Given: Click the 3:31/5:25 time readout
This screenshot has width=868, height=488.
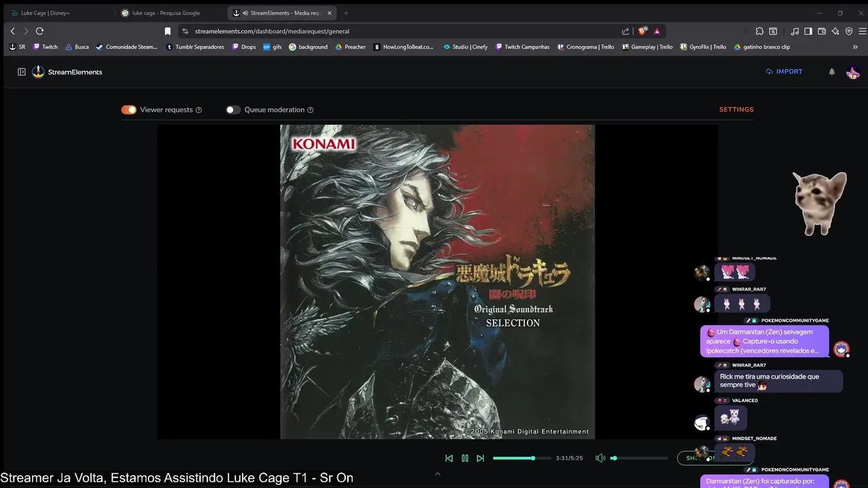Looking at the screenshot, I should pos(569,458).
